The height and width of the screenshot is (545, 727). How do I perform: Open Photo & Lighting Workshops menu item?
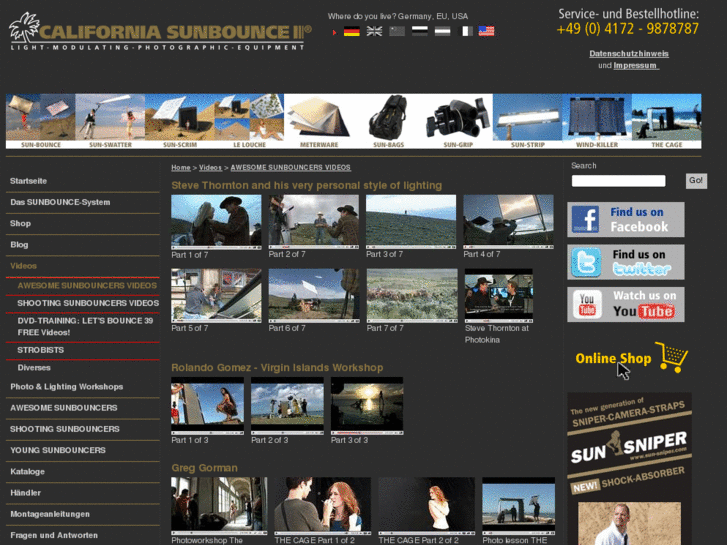(x=67, y=387)
